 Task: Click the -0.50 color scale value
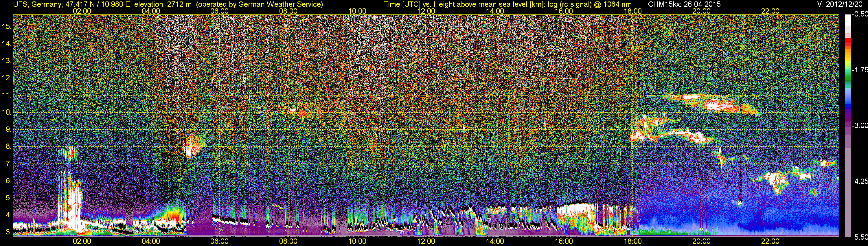tap(860, 14)
